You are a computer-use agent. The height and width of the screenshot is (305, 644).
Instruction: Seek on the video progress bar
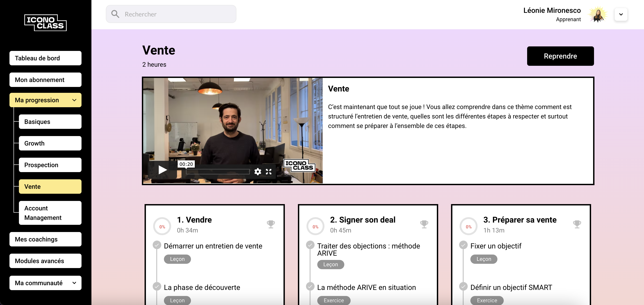(x=218, y=171)
